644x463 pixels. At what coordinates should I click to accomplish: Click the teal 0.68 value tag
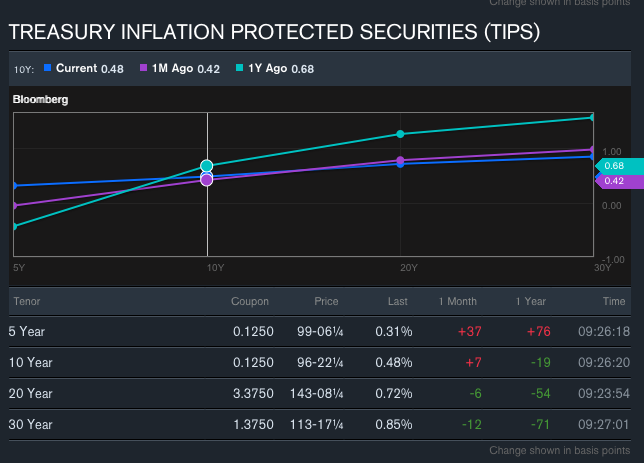pos(613,166)
